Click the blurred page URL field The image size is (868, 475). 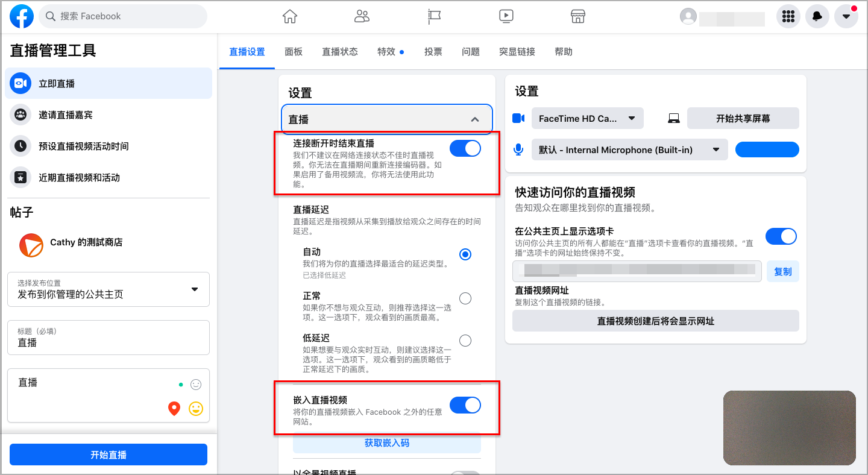pos(637,271)
